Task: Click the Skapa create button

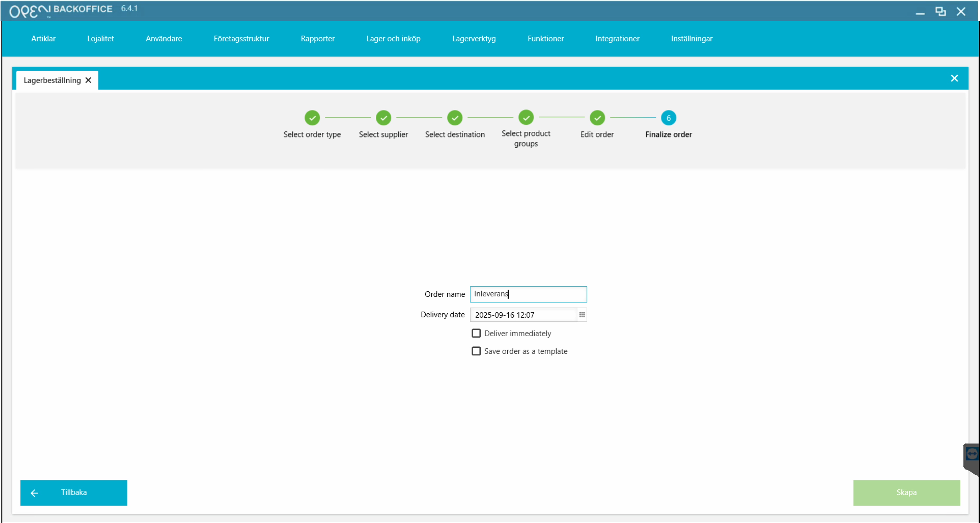Action: coord(906,493)
